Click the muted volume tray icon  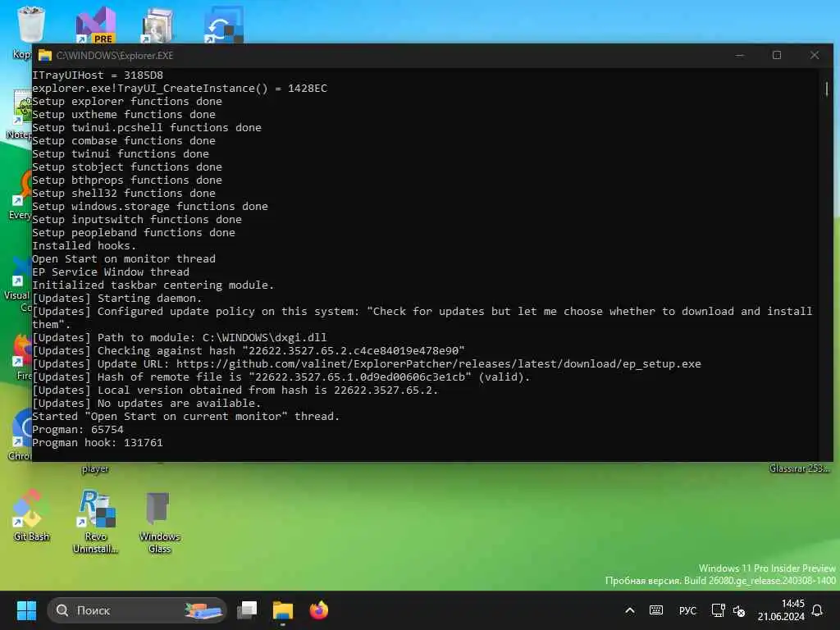point(739,610)
